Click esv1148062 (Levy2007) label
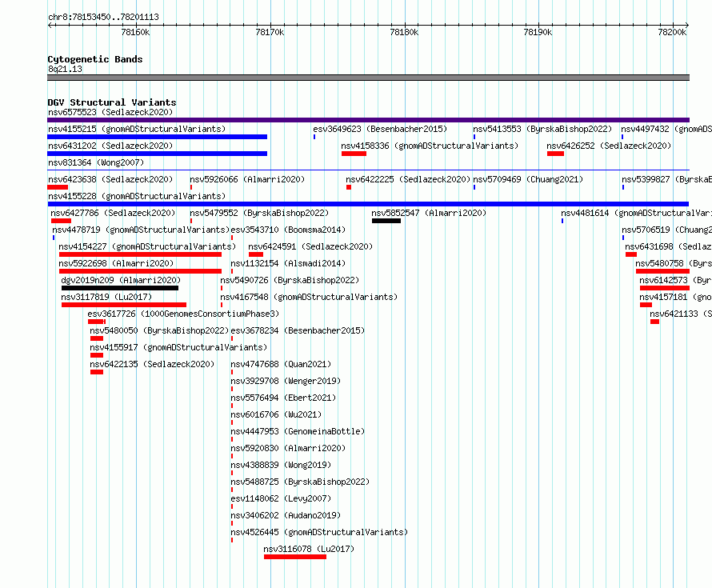Viewport: 712px width, 588px height. pyautogui.click(x=281, y=498)
